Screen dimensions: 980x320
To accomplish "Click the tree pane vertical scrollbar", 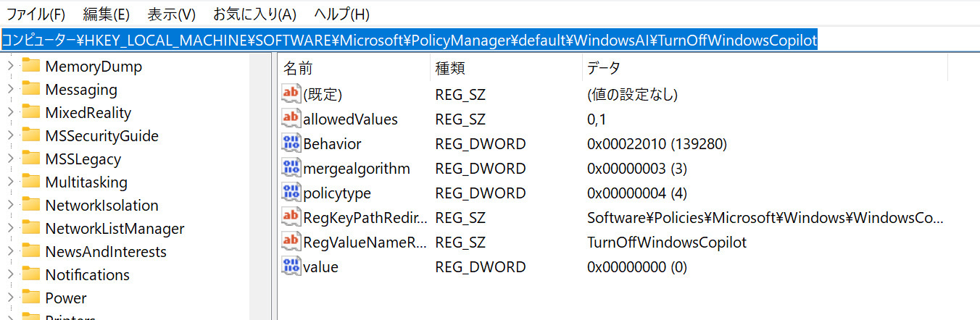I will [259, 186].
